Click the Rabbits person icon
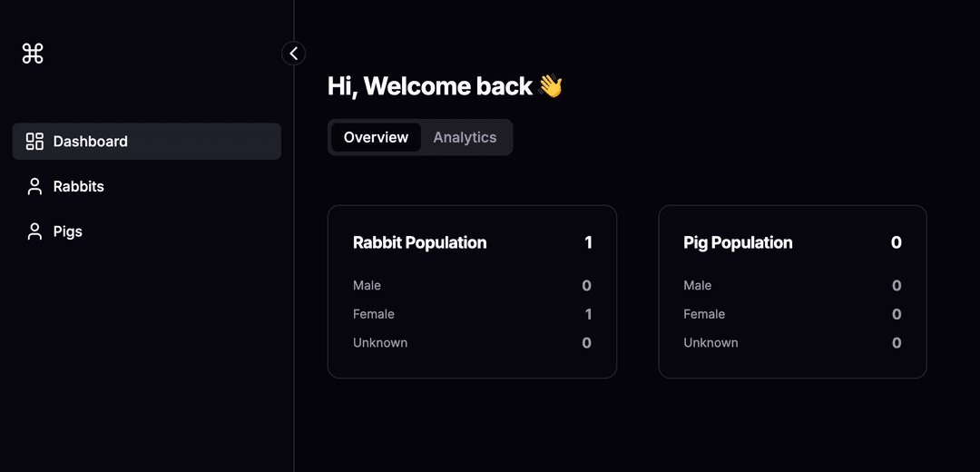The height and width of the screenshot is (472, 980). pyautogui.click(x=34, y=186)
